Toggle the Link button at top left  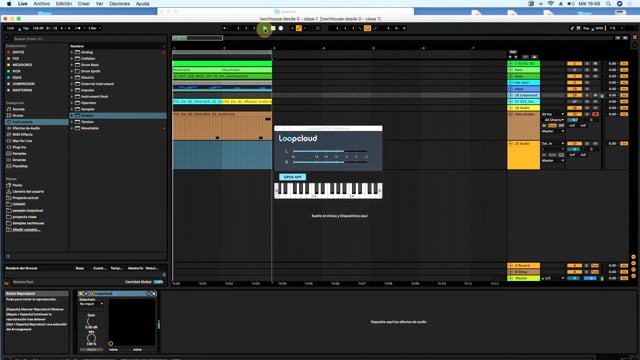coord(11,28)
